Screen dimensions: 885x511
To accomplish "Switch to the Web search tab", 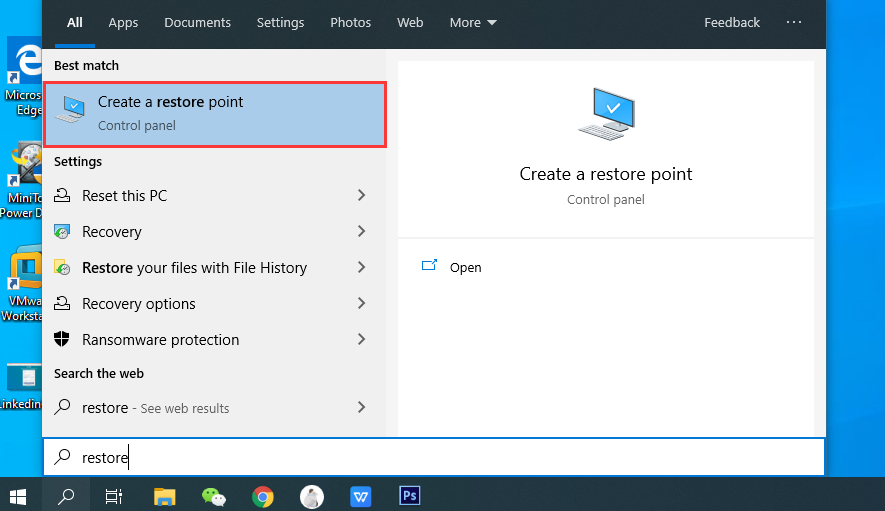I will (x=410, y=23).
